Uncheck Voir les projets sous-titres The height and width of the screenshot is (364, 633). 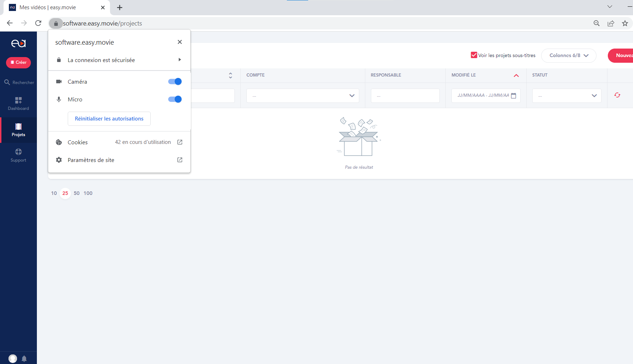[x=474, y=55]
